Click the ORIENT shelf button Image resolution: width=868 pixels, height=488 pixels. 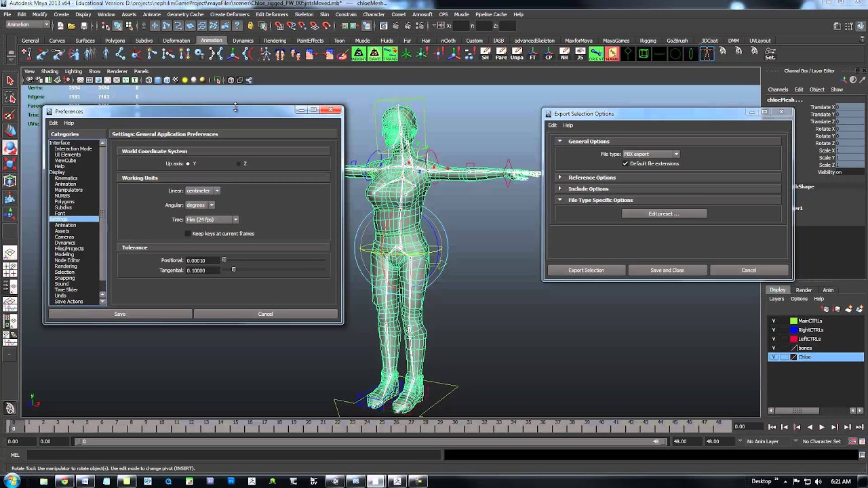tap(596, 55)
